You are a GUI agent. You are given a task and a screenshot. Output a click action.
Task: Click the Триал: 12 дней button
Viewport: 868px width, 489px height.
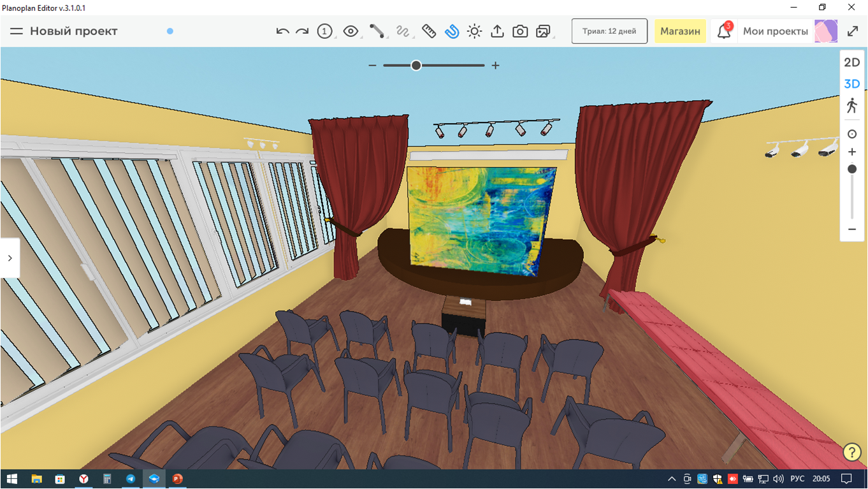609,31
